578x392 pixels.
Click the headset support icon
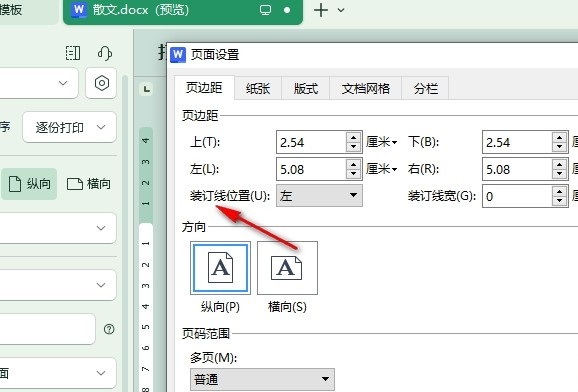point(105,53)
